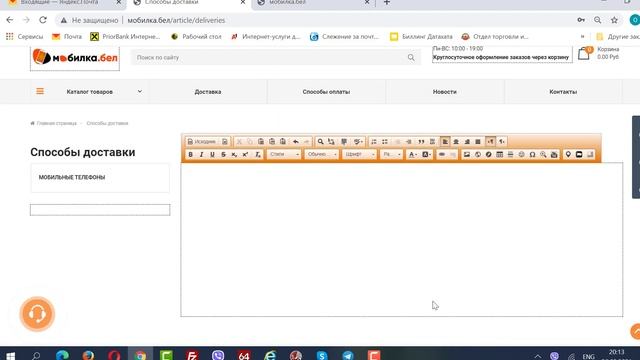Set right-to-left text direction

click(502, 142)
